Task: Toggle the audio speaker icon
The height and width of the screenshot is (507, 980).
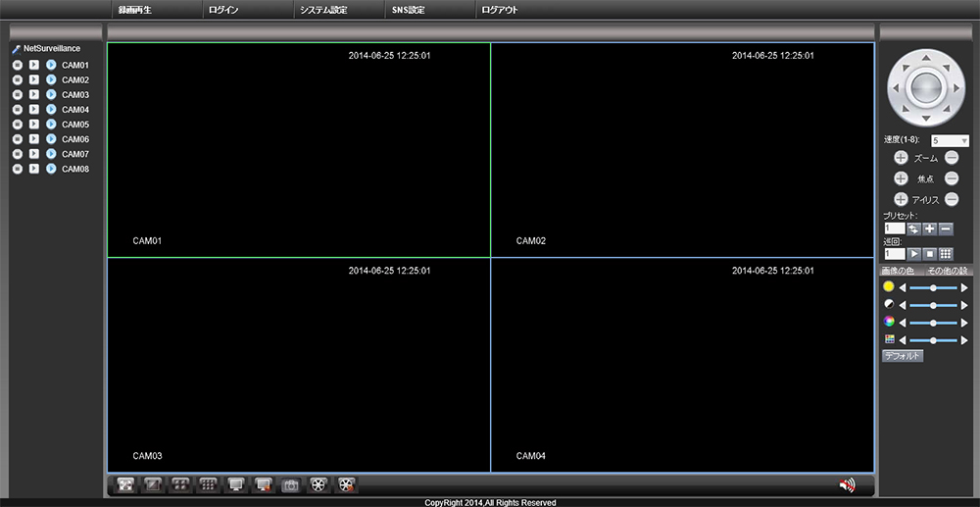Action: click(x=848, y=484)
